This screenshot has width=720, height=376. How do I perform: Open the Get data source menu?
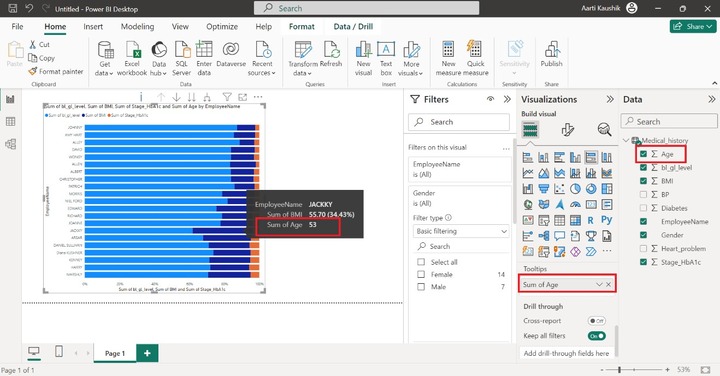coord(105,58)
